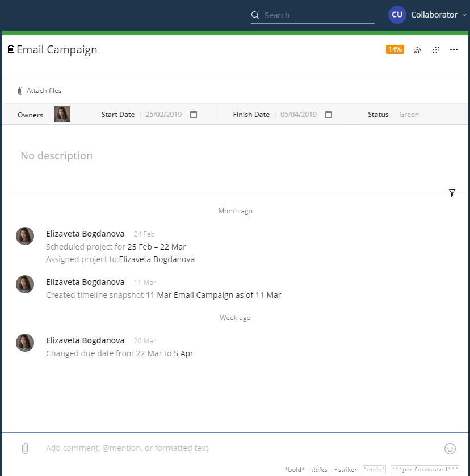
Task: Click the _italics_ formatting hint
Action: [x=320, y=470]
